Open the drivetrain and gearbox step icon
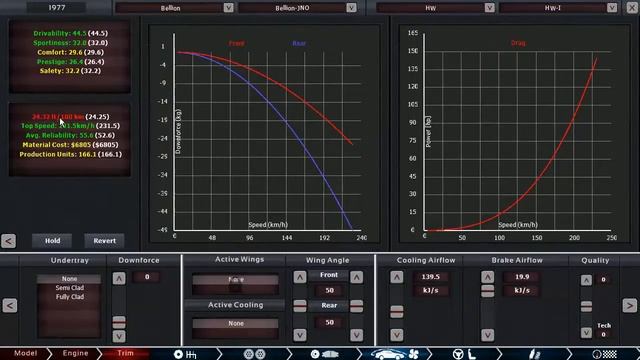The height and width of the screenshot is (360, 640). pyautogui.click(x=185, y=354)
